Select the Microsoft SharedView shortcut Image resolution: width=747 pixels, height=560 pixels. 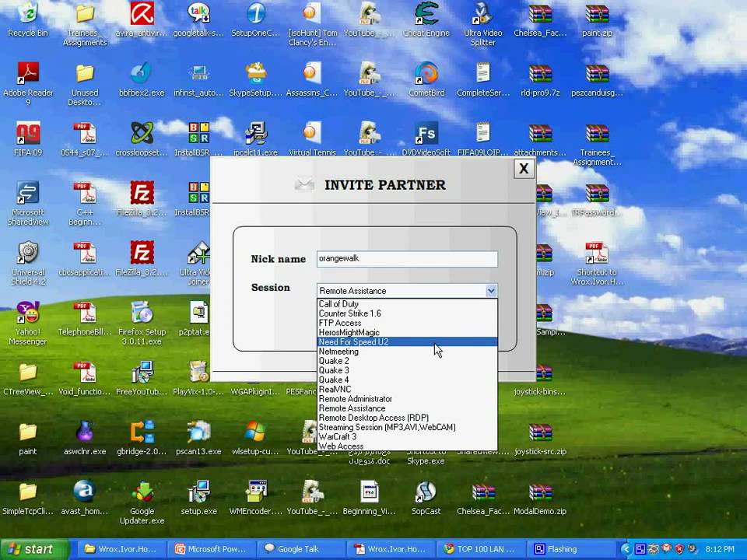click(28, 203)
